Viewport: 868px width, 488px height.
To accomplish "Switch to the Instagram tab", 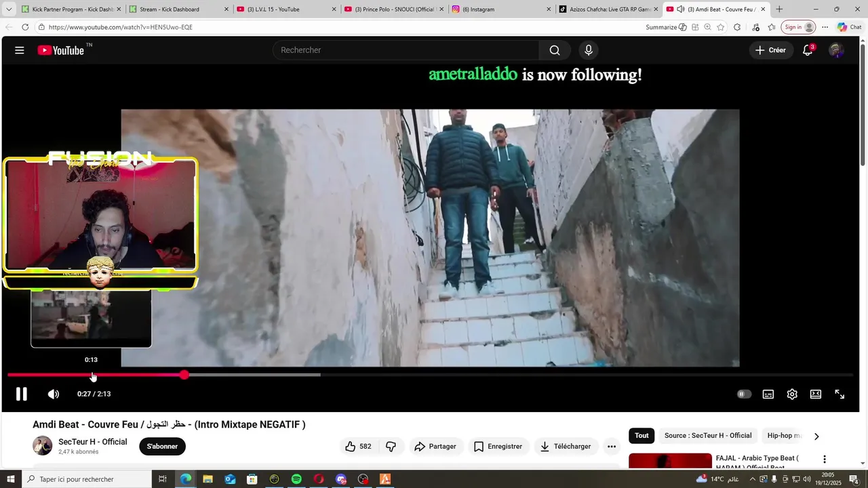I will click(x=500, y=9).
